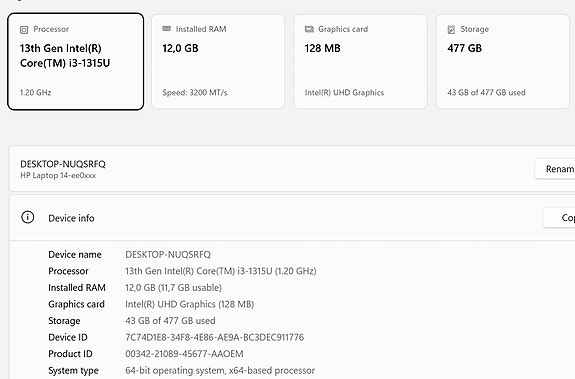Click the 1.20 GHz text in Processor card

36,92
